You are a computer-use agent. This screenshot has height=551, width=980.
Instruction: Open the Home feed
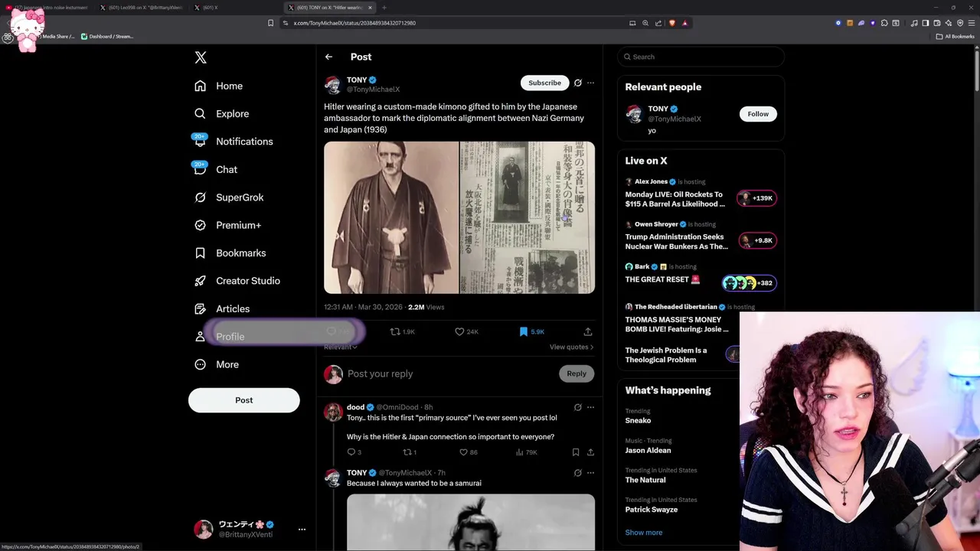[x=219, y=86]
